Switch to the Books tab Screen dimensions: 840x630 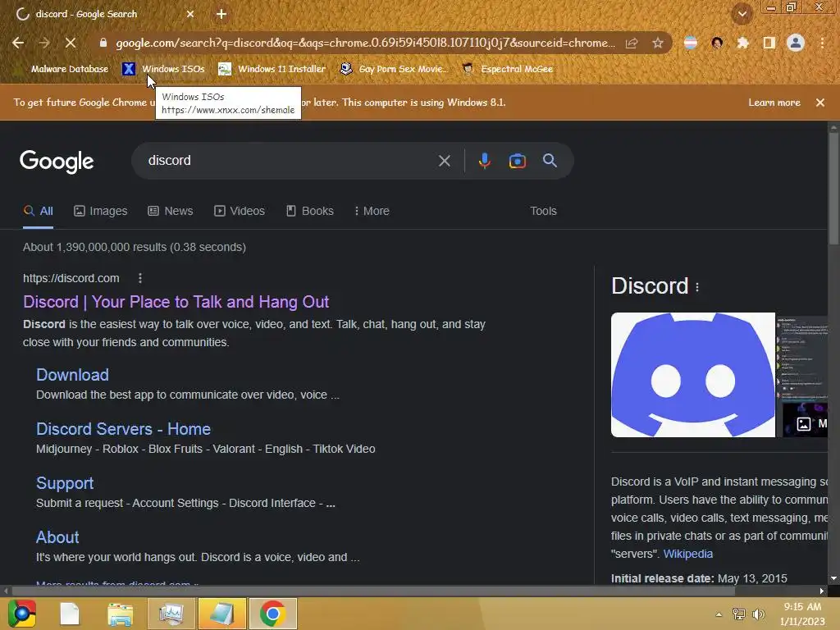click(x=309, y=211)
